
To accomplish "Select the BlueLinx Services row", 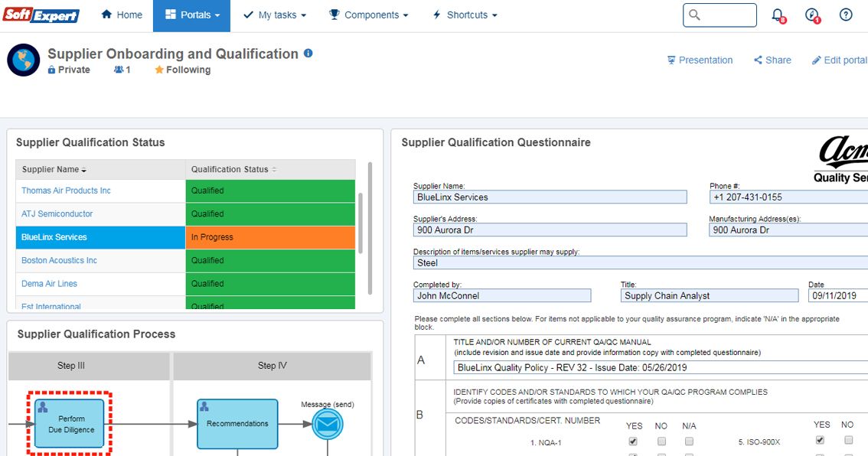I will [185, 237].
